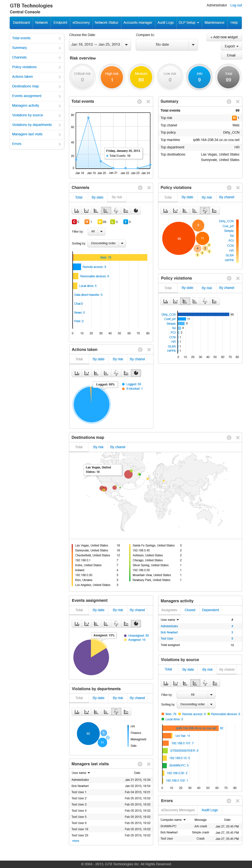Click the Email button

pyautogui.click(x=231, y=56)
